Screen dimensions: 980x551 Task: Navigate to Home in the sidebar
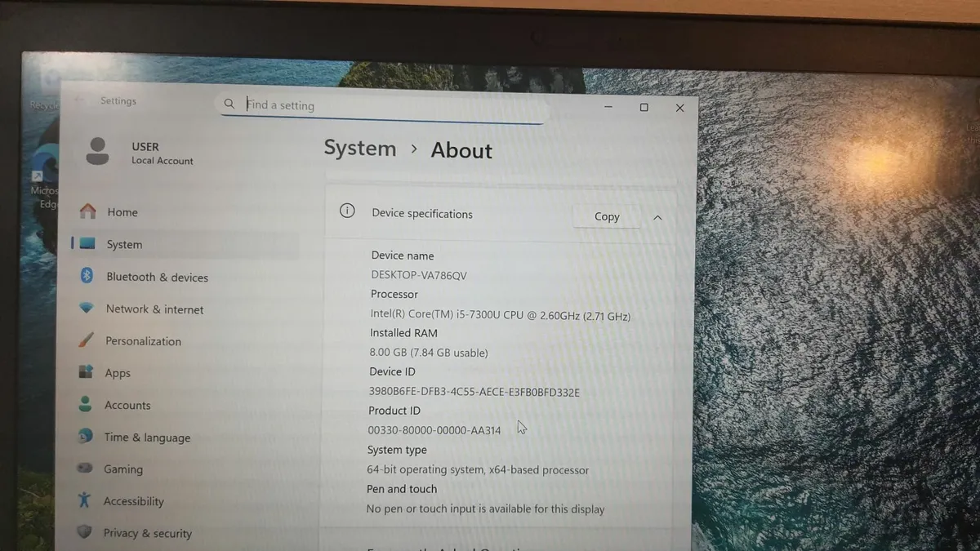(122, 211)
